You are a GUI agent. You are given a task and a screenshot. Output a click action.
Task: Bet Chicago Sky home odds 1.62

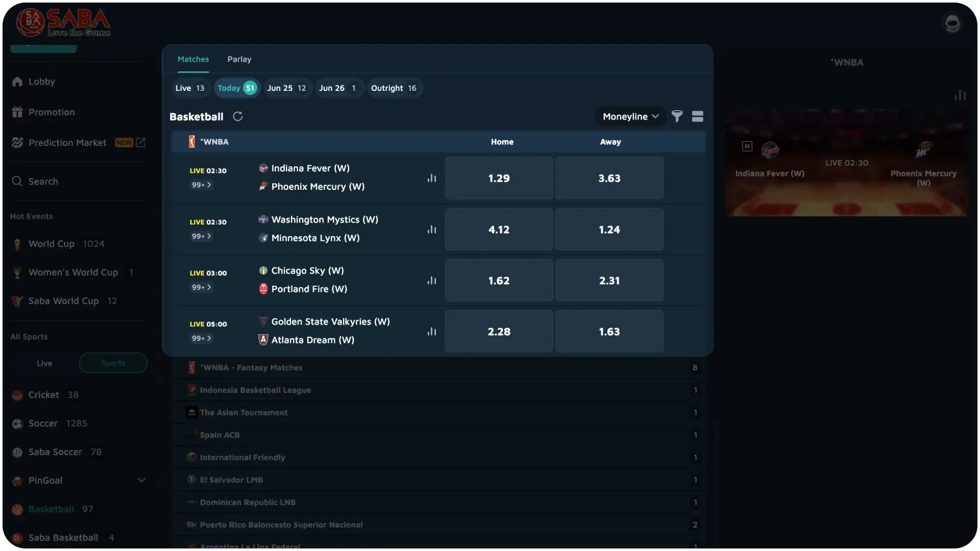(x=499, y=281)
